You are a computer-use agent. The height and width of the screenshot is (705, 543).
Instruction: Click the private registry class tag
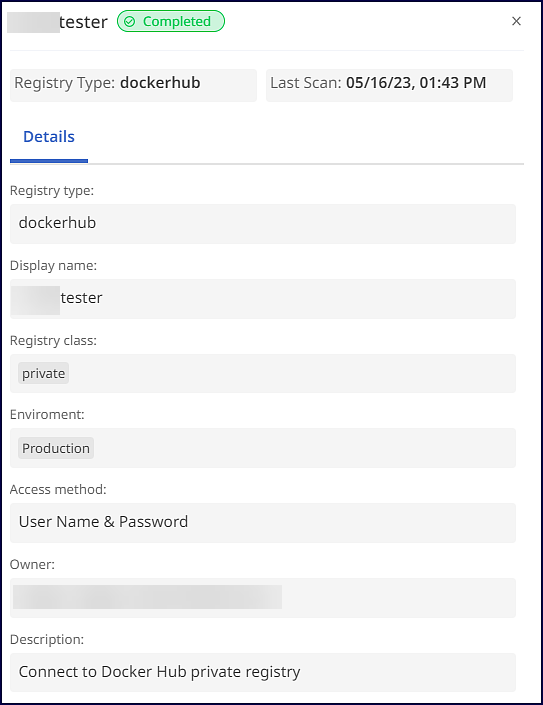(x=44, y=373)
